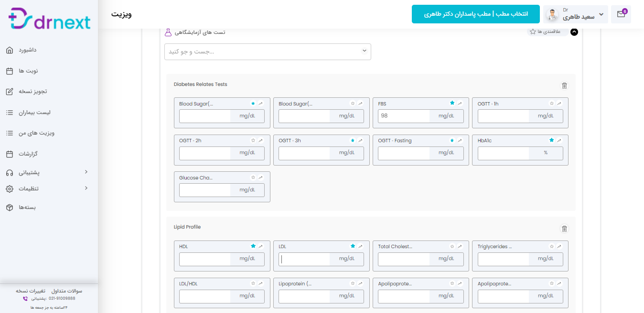
Task: Unfavorite the OGTT - Fasting star
Action: tap(452, 141)
